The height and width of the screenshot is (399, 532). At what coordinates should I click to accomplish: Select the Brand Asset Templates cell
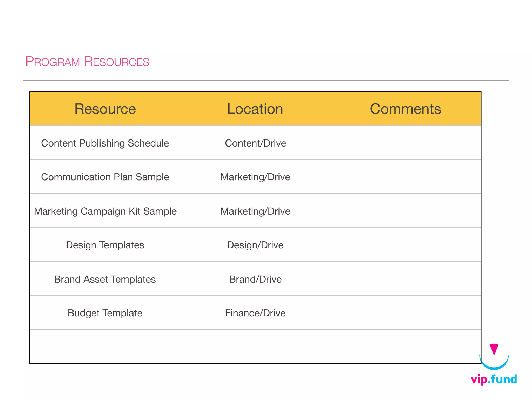tap(105, 279)
